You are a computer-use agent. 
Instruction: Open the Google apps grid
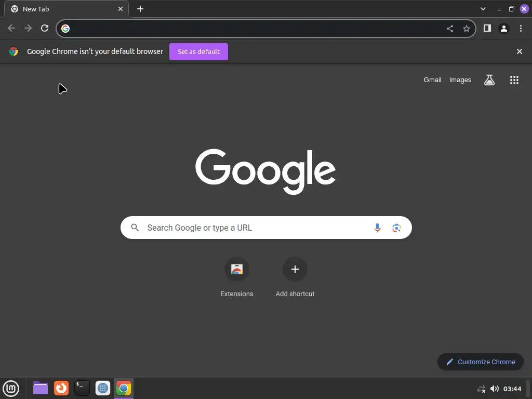514,80
